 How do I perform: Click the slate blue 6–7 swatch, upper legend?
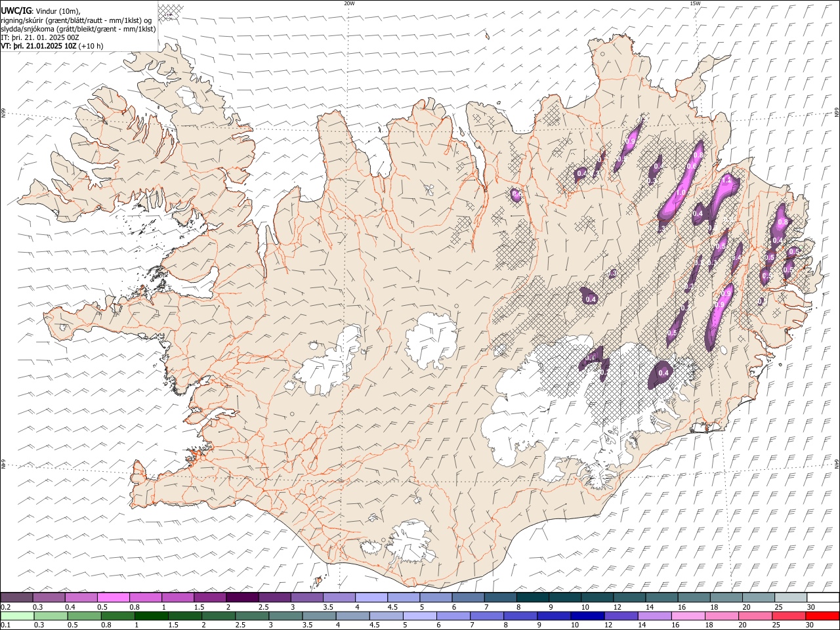469,597
